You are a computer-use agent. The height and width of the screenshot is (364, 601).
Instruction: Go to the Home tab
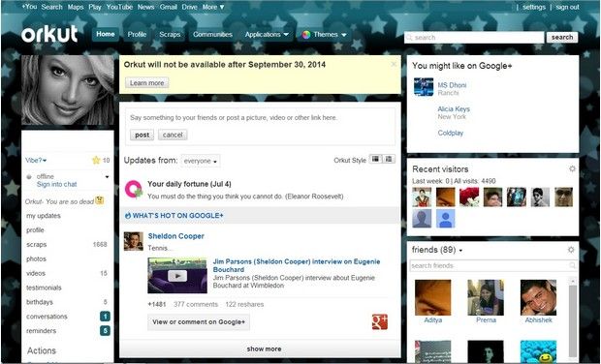[106, 34]
